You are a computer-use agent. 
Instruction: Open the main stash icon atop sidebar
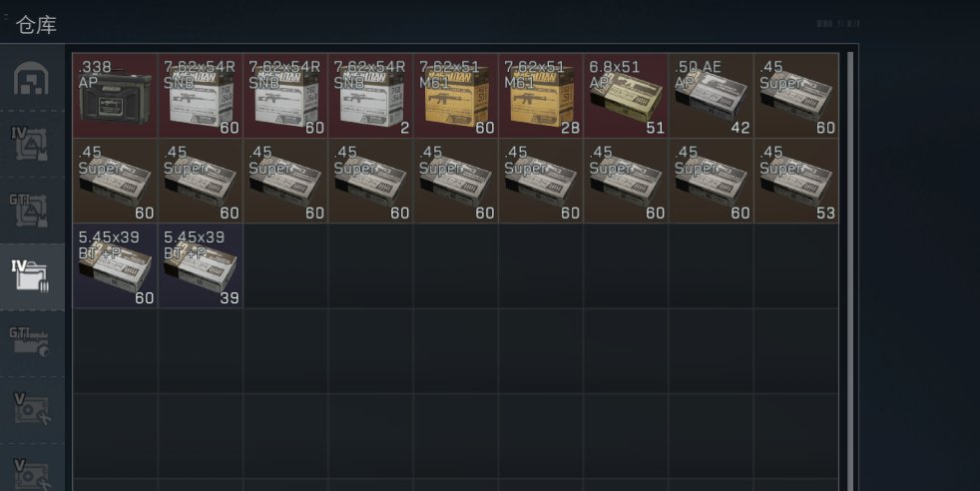pos(31,78)
